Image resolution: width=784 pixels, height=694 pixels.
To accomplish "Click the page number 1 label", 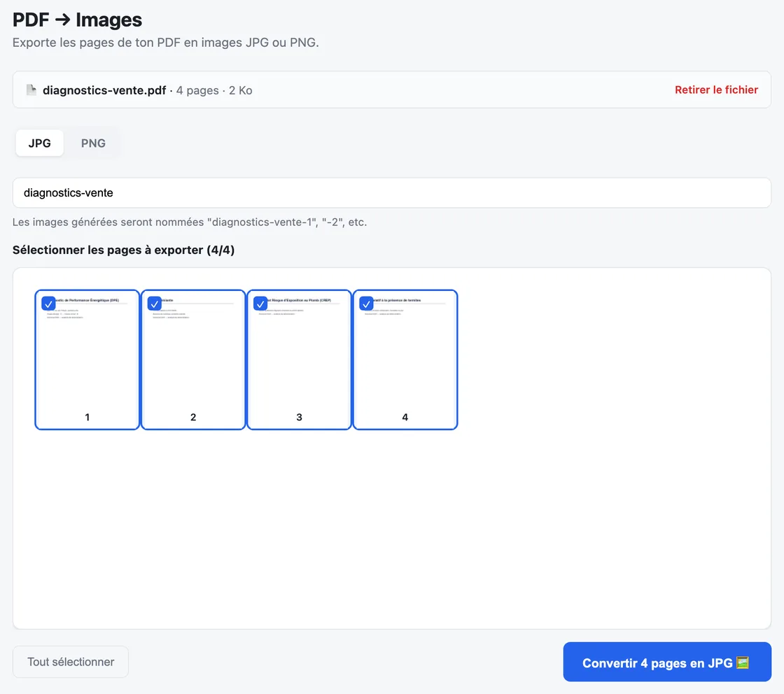I will click(87, 417).
